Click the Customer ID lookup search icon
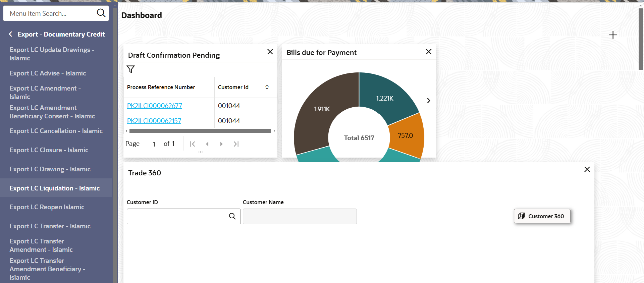Screen dimensions: 644x283 coord(232,216)
